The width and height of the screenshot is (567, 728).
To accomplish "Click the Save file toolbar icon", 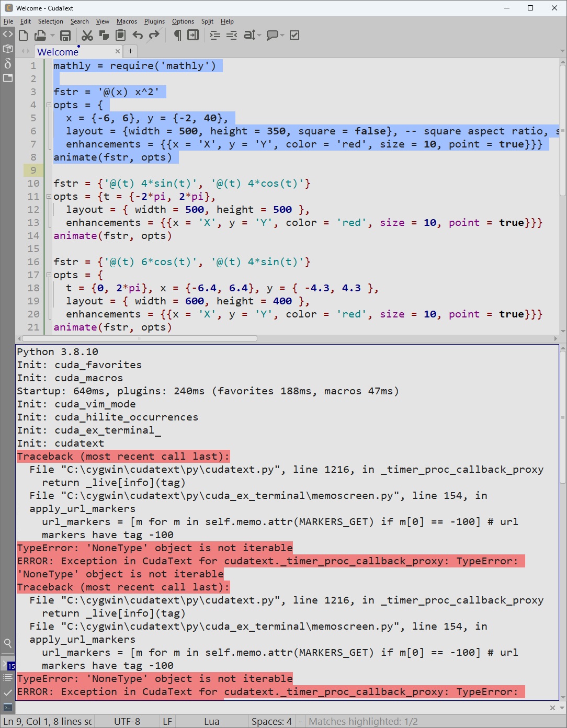I will pos(65,35).
